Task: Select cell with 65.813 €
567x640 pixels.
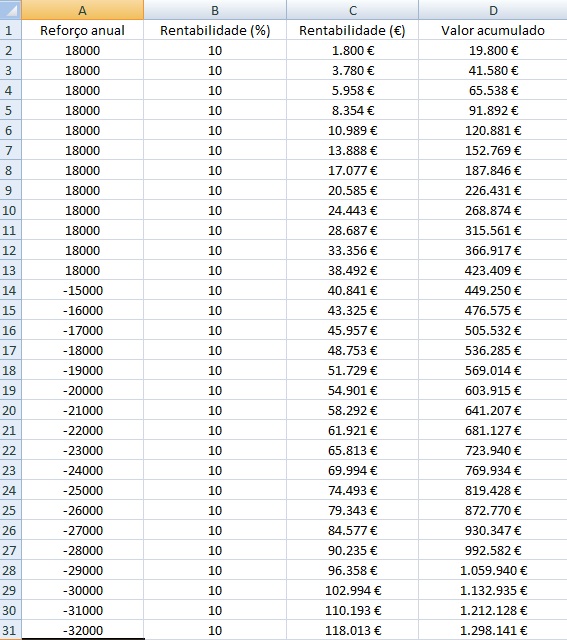Action: [352, 450]
